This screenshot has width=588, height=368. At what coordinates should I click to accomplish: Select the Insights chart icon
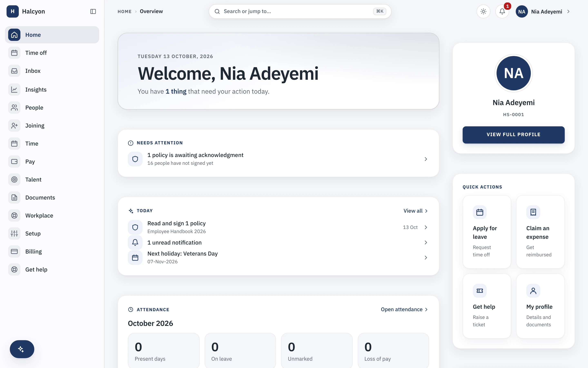pos(14,90)
